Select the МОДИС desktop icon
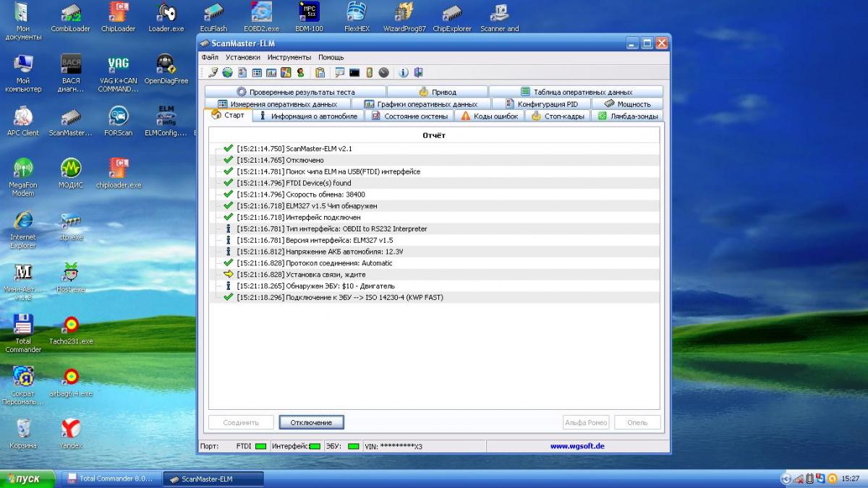Viewport: 868px width, 488px height. click(71, 174)
